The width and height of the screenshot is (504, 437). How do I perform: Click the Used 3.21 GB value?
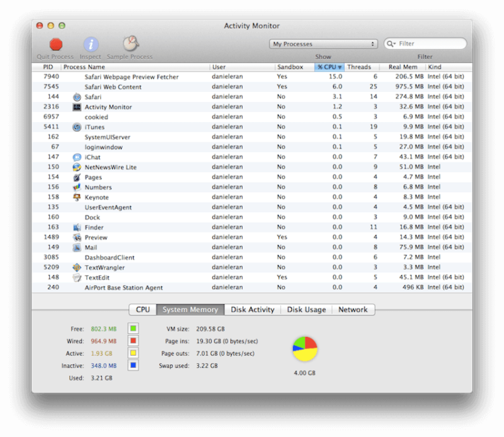point(101,378)
